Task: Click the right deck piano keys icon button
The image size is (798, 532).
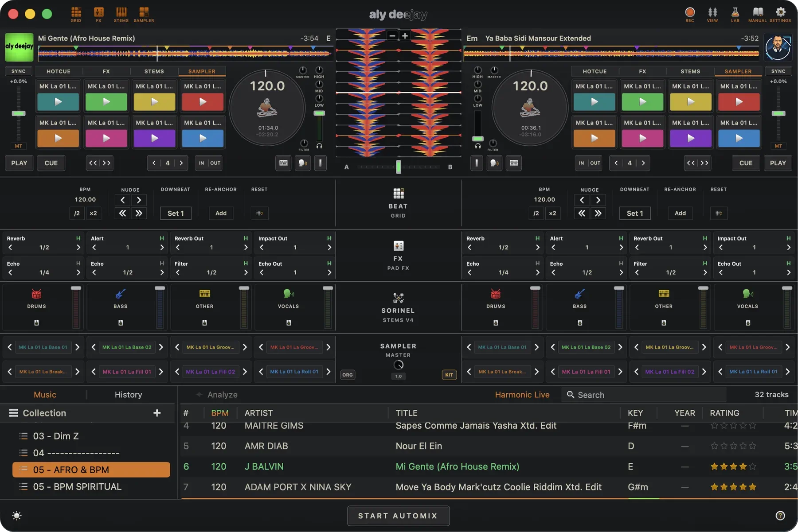Action: coord(514,163)
